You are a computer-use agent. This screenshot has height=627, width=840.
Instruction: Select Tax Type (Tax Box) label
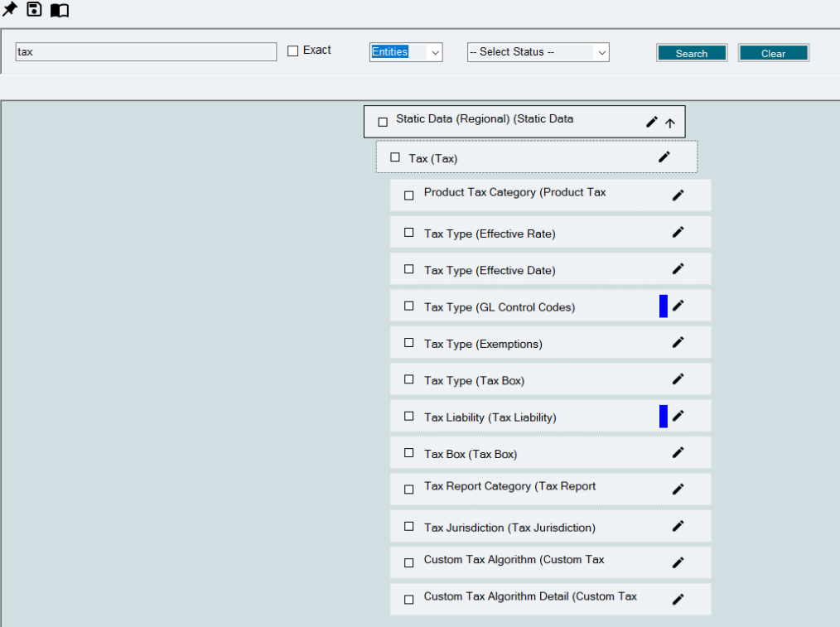click(x=474, y=381)
